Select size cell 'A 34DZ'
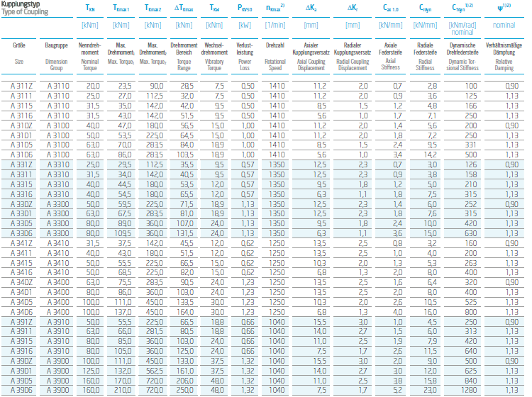 pyautogui.click(x=21, y=282)
